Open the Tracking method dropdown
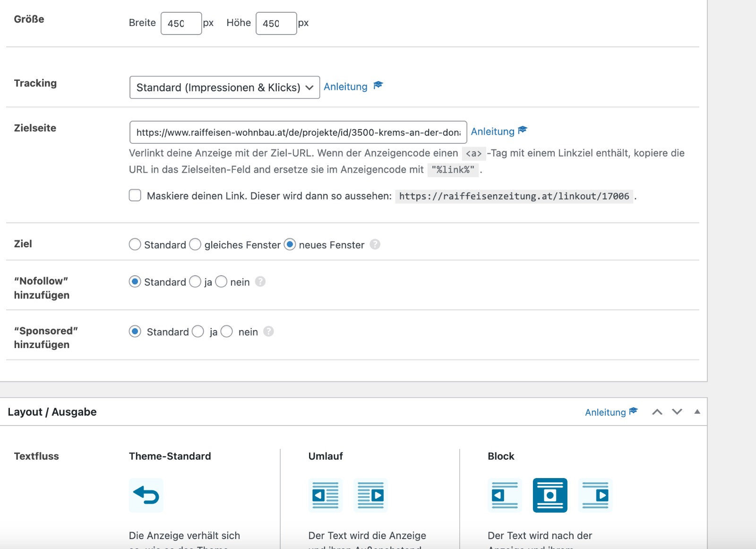 click(224, 87)
